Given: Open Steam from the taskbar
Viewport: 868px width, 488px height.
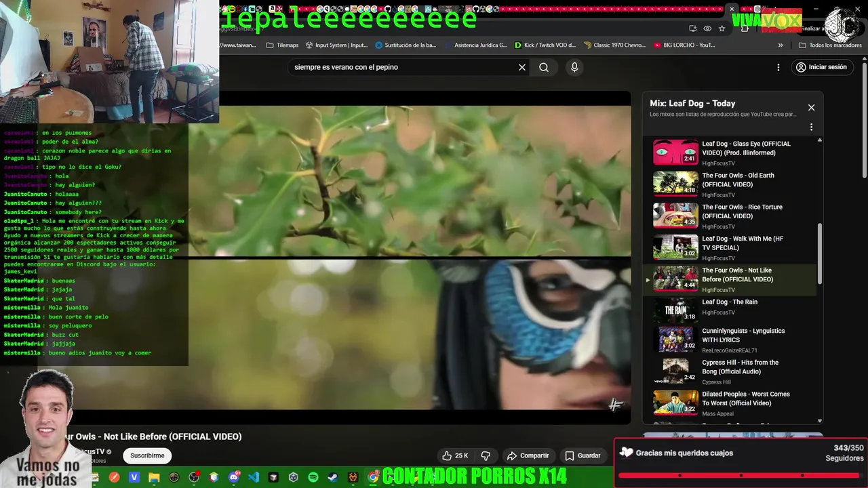Looking at the screenshot, I should (x=333, y=477).
